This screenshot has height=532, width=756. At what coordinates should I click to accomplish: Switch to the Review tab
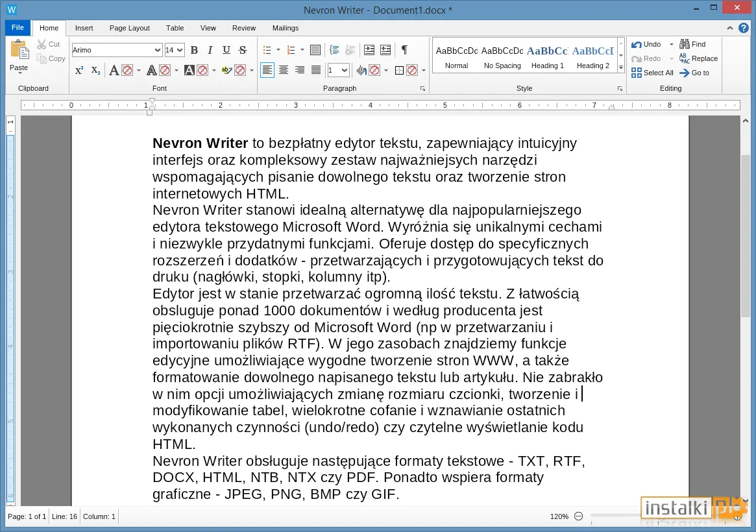[x=244, y=28]
